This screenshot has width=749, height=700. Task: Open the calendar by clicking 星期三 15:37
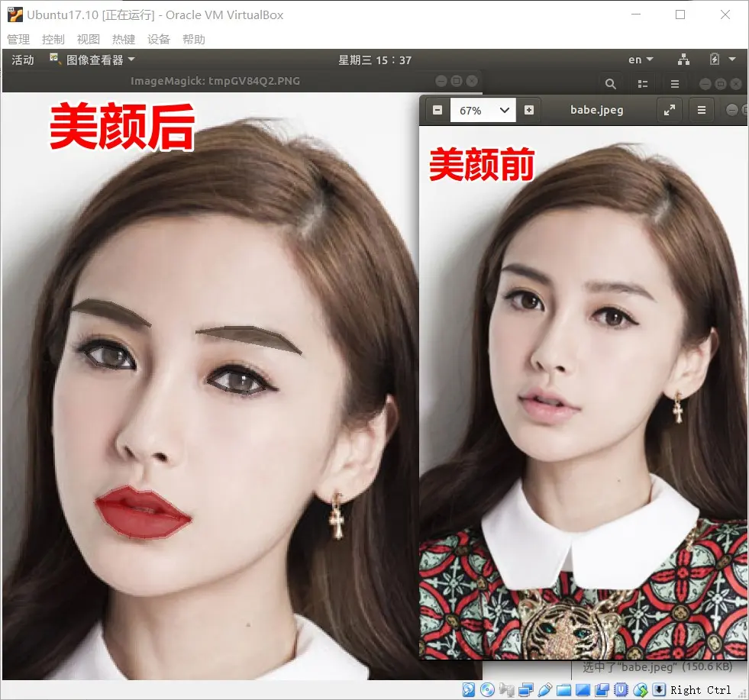[375, 59]
